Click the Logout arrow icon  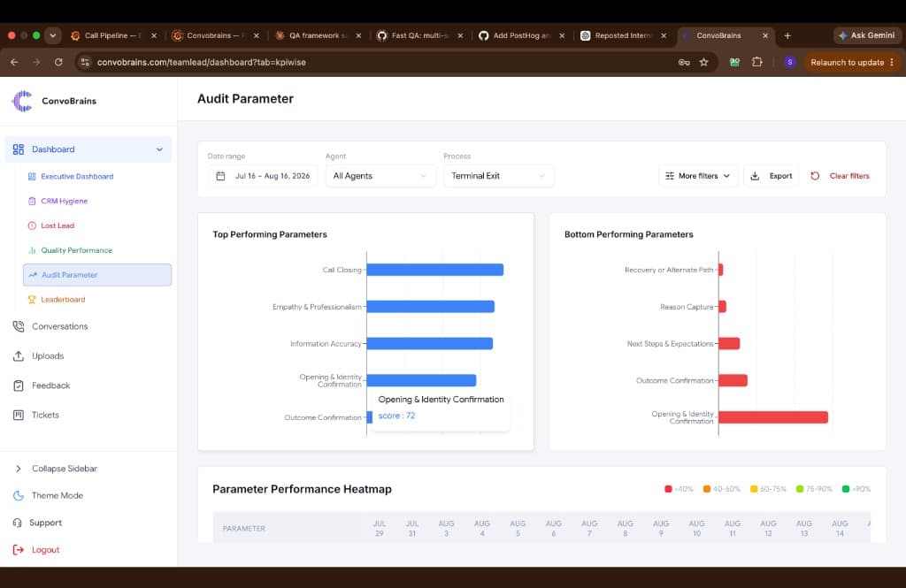pos(19,550)
